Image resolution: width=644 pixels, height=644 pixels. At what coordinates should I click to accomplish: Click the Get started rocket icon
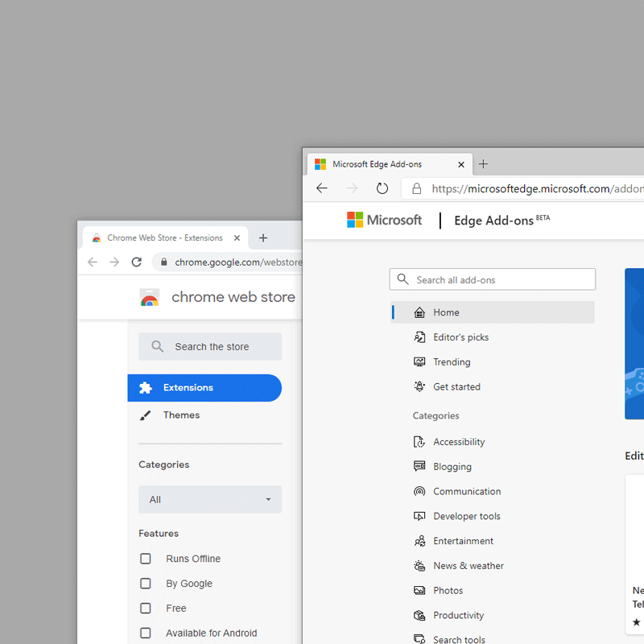419,386
